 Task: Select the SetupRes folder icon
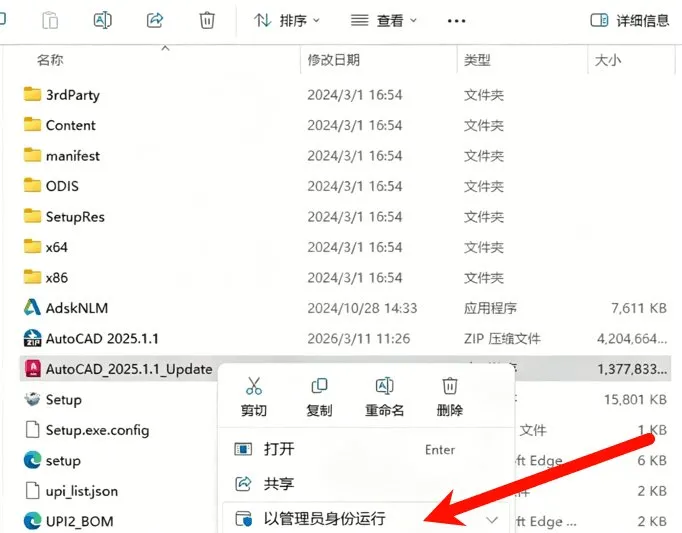click(x=32, y=216)
